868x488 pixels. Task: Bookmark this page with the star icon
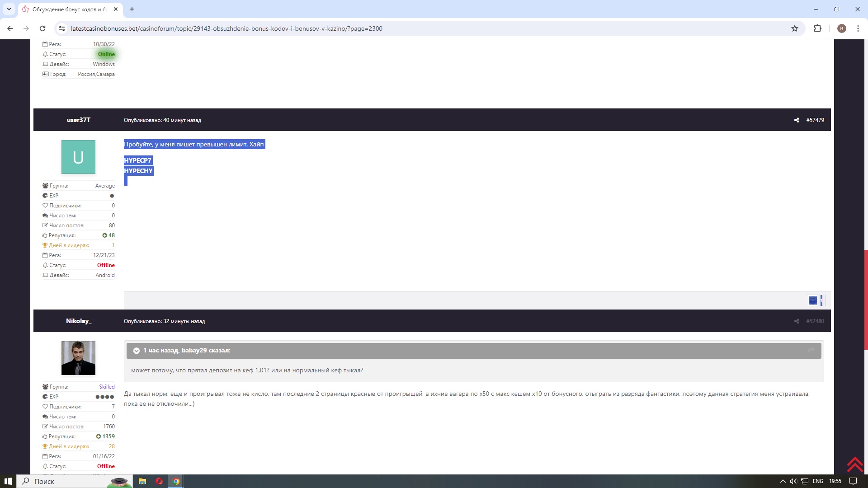click(x=795, y=28)
